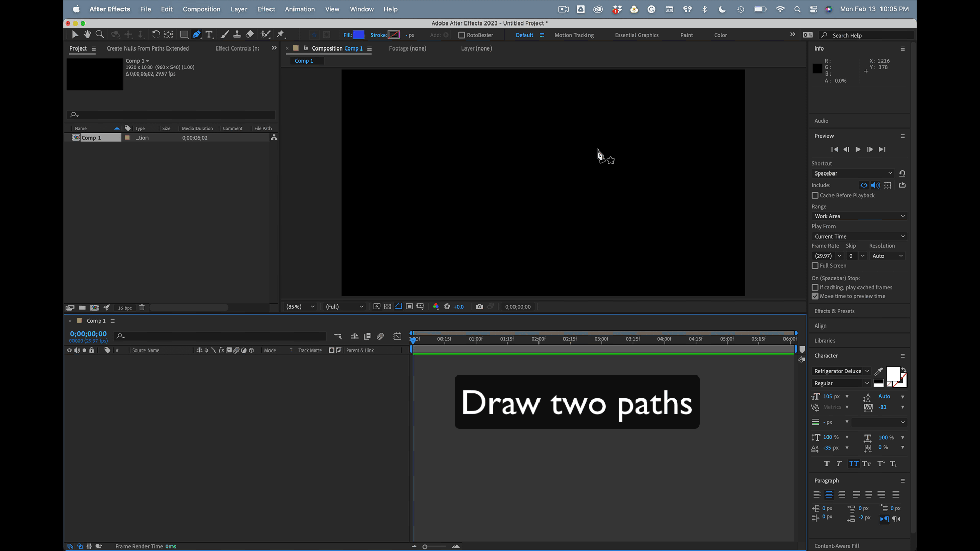Open the Work Area range dropdown
Screen dimensions: 980x551
coord(859,216)
